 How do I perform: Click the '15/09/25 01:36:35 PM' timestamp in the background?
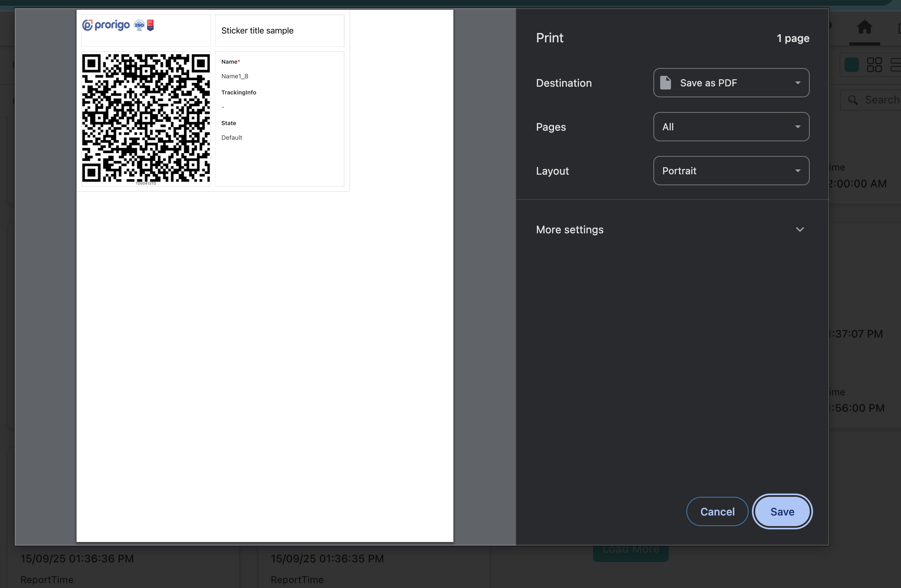(327, 559)
